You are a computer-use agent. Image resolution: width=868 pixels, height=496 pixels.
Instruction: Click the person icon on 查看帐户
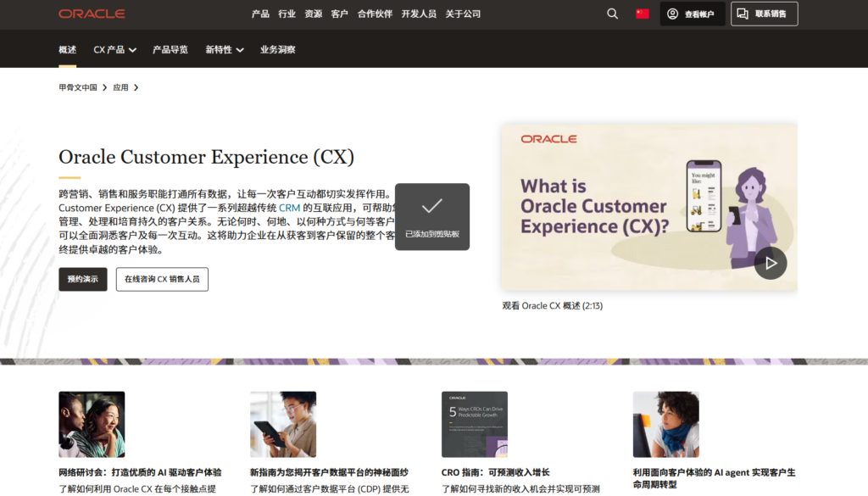[x=672, y=14]
